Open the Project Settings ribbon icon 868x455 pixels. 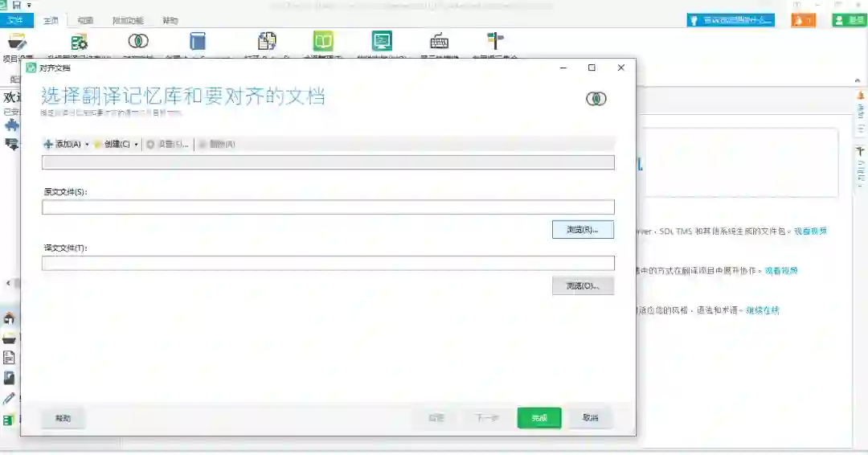(x=17, y=42)
